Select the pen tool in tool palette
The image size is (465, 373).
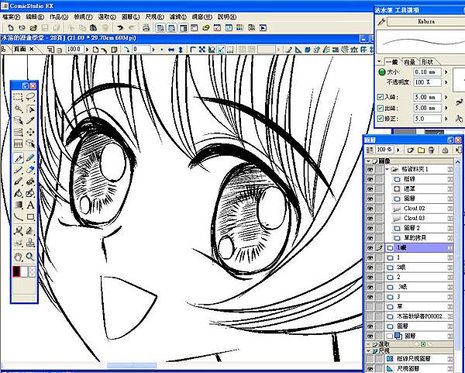[x=18, y=158]
